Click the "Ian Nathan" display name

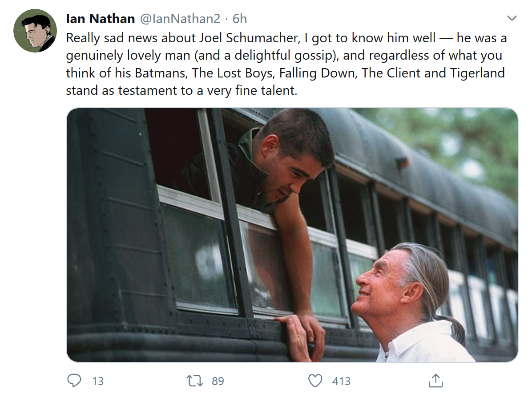coord(101,19)
